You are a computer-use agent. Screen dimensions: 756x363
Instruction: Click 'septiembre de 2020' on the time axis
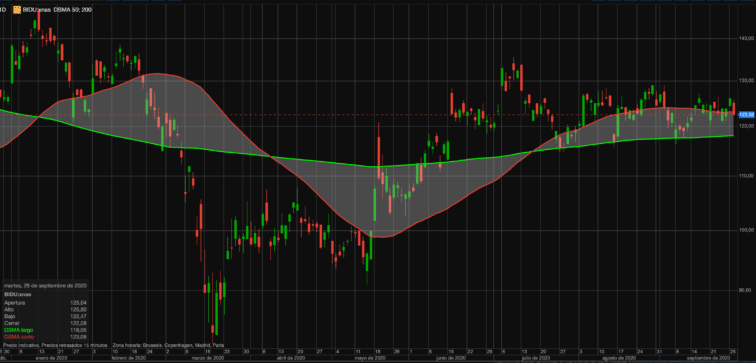click(x=708, y=358)
